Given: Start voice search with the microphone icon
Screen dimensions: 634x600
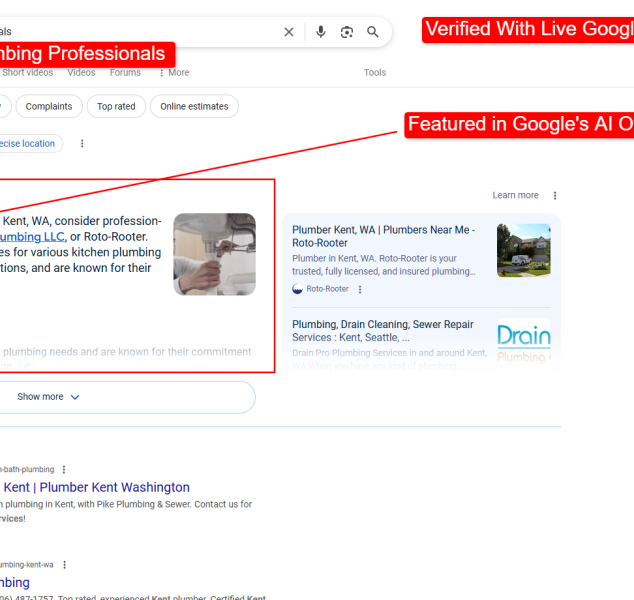Looking at the screenshot, I should pos(321,32).
